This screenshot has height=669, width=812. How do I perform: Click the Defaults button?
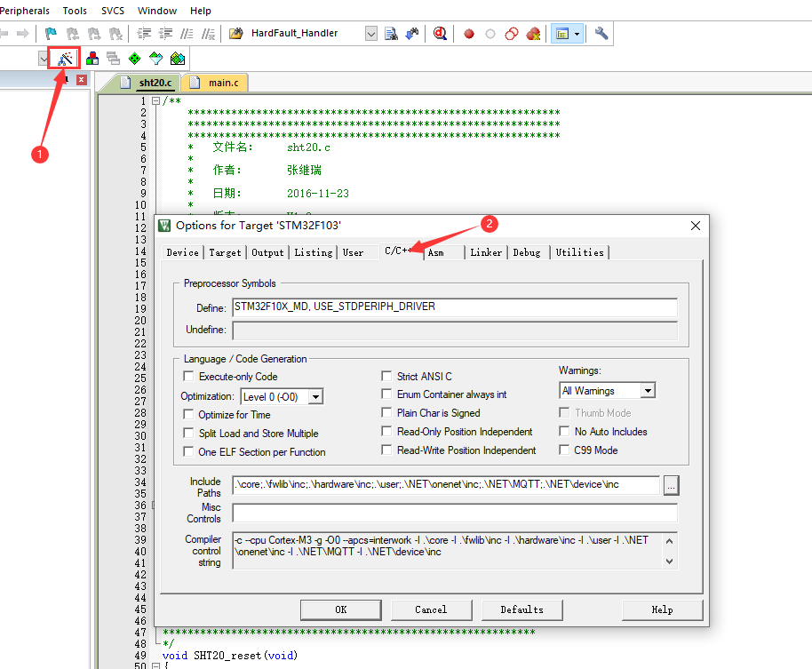coord(522,610)
